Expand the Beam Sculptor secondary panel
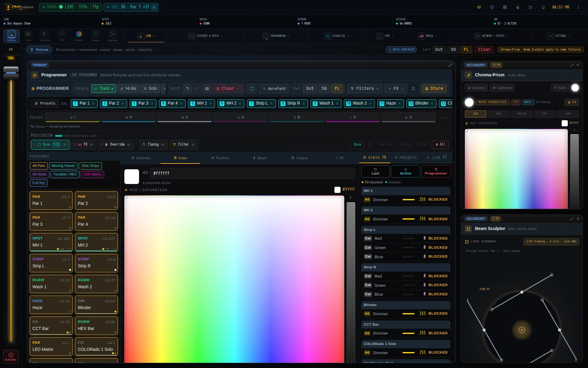 click(x=571, y=219)
